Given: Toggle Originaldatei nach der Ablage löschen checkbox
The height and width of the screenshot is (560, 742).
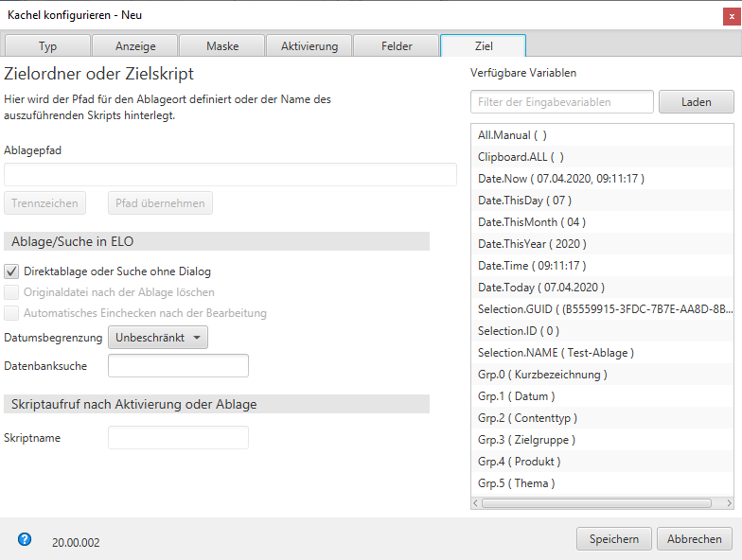Looking at the screenshot, I should click(11, 292).
